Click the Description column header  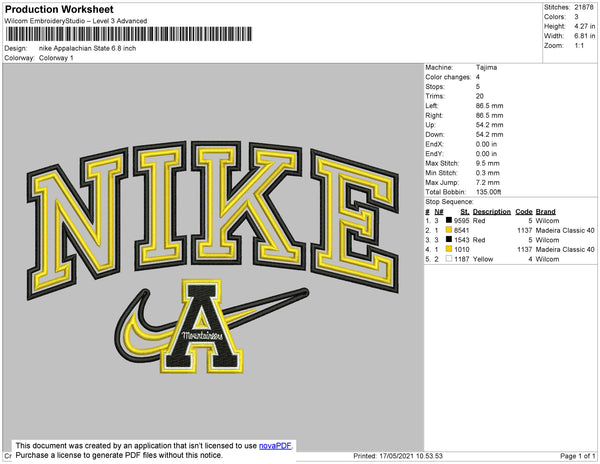pyautogui.click(x=491, y=212)
